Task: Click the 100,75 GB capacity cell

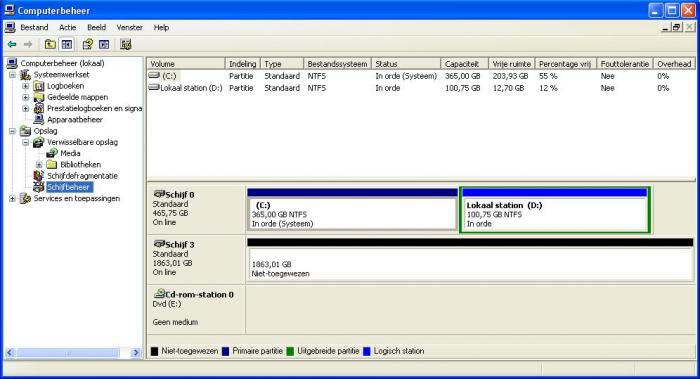Action: pyautogui.click(x=462, y=88)
